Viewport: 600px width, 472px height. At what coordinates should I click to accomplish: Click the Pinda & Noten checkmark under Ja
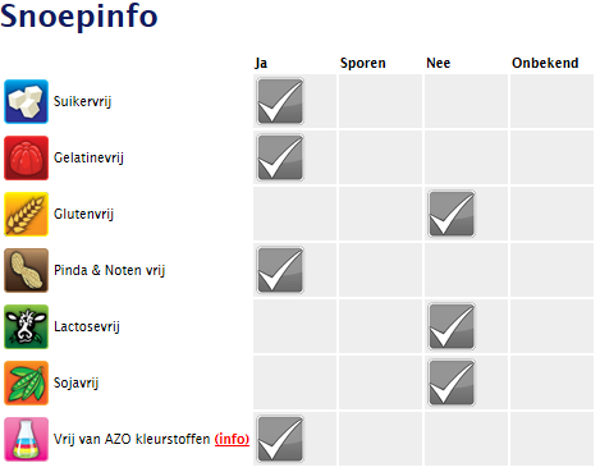pos(280,269)
